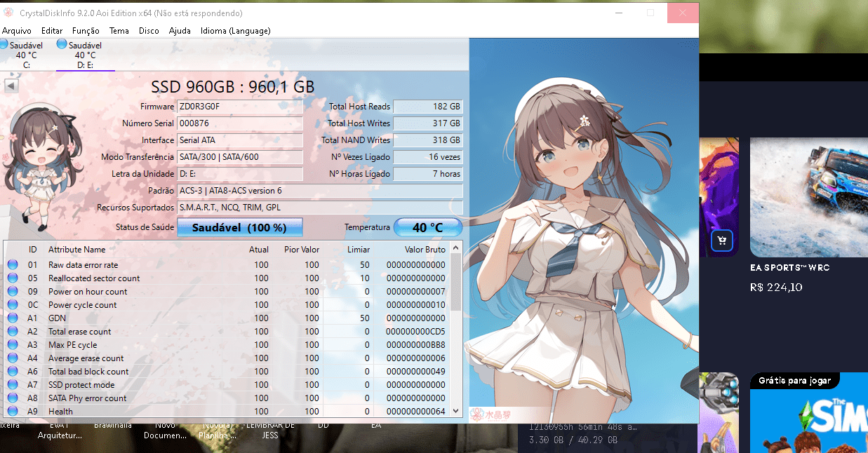Click the Modo Transferência field SATA/300 | SATA/600
The width and height of the screenshot is (868, 453).
click(x=240, y=157)
